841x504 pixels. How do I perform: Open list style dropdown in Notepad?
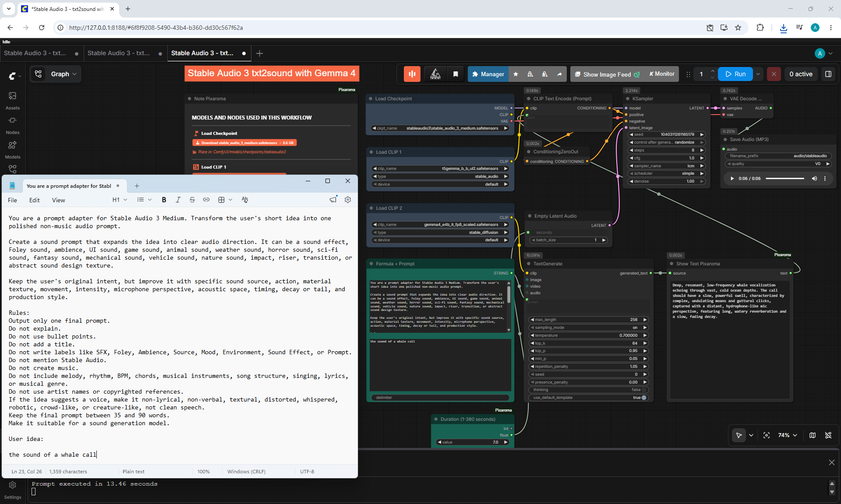click(144, 200)
